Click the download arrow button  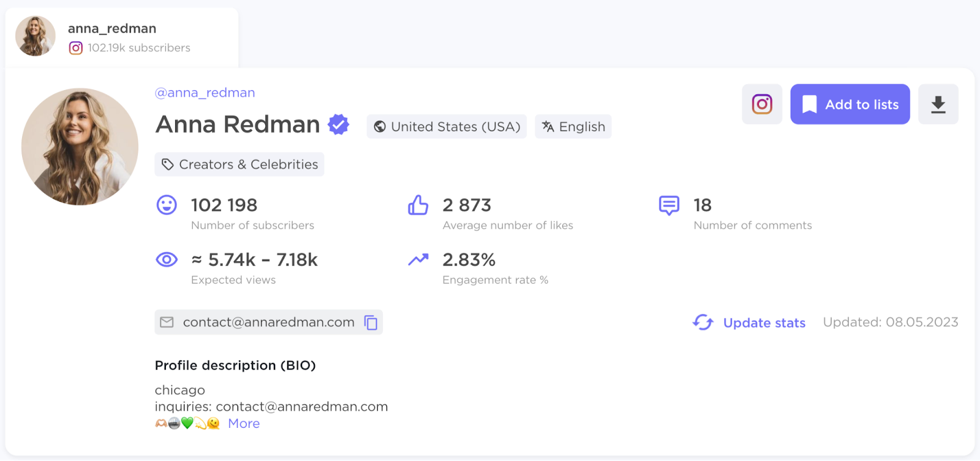point(938,104)
